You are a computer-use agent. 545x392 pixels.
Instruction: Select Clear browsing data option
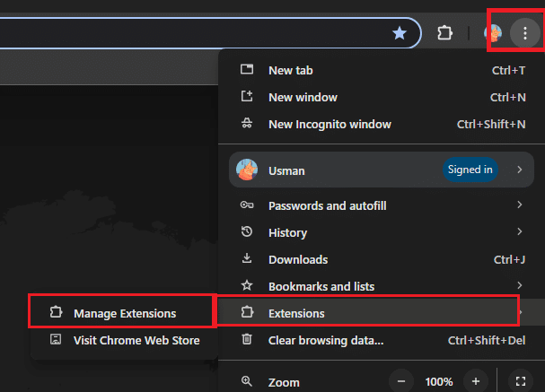click(326, 340)
